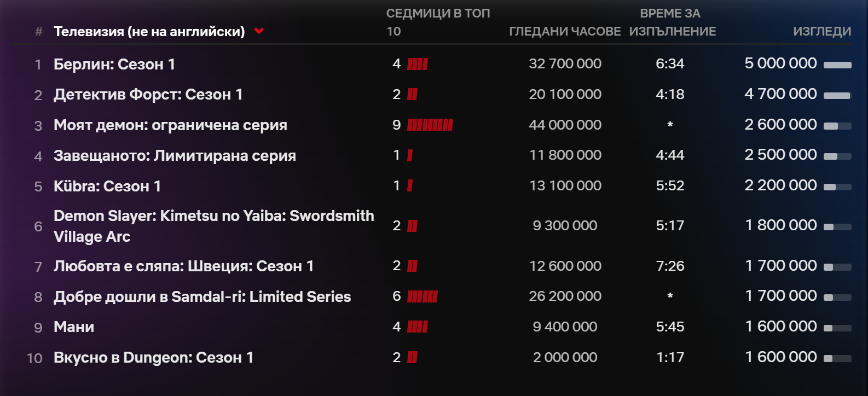Click Добре дошли в Samdal-ri weeks bars icon
The height and width of the screenshot is (396, 868).
(x=423, y=297)
